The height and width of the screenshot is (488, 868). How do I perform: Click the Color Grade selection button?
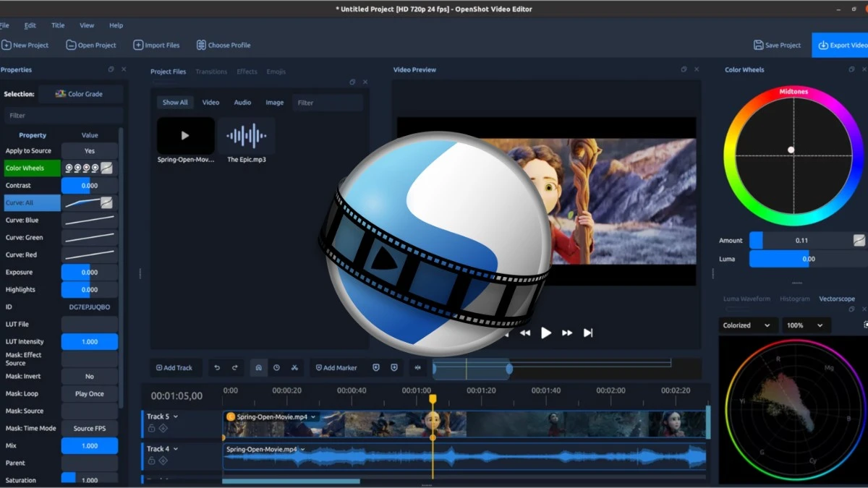tap(80, 94)
